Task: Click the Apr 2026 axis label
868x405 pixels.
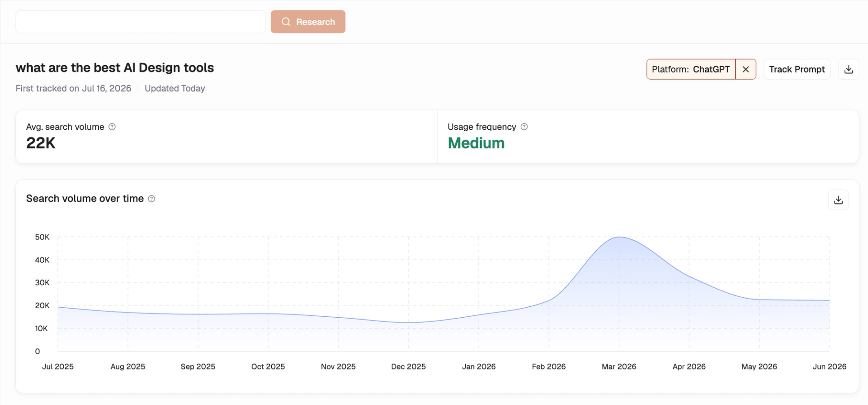Action: pos(689,367)
